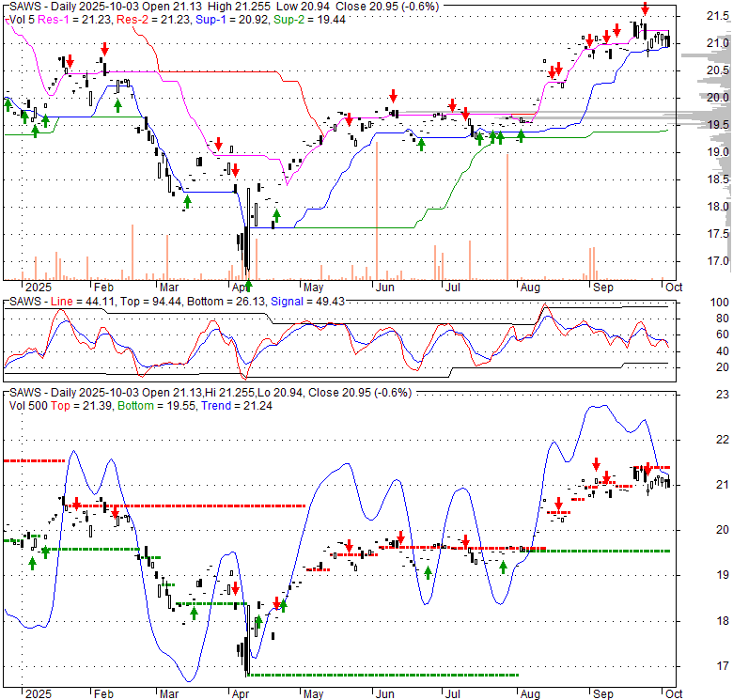The width and height of the screenshot is (733, 700).
Task: Click the green arrow near early March in the bottom chart
Action: 194,613
